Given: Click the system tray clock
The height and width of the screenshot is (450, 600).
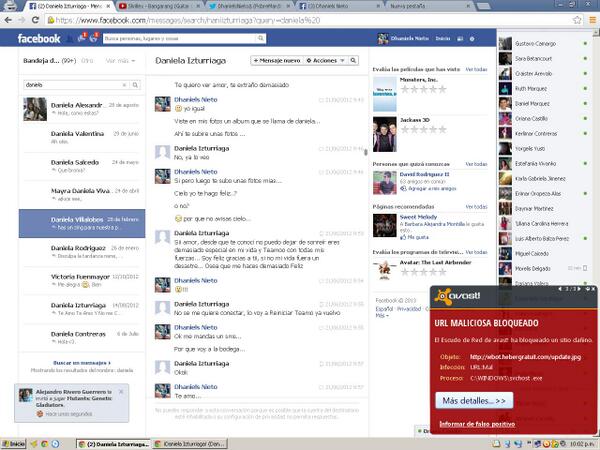Looking at the screenshot, I should 582,444.
